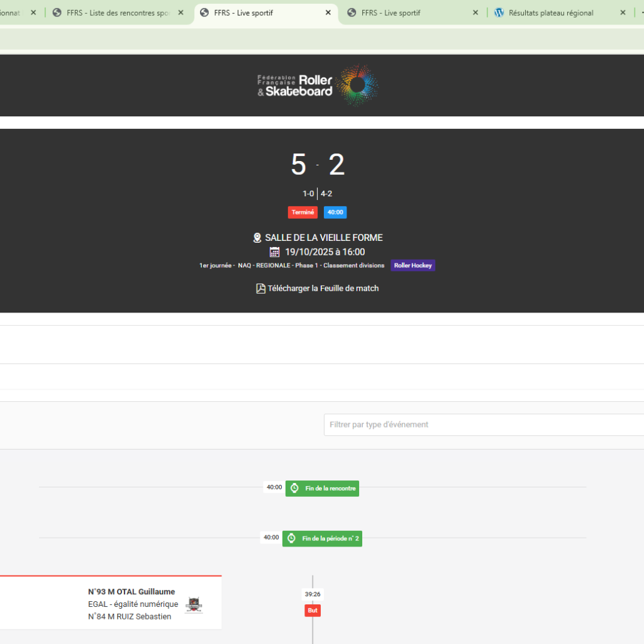Click the location pin icon next to venue name
Image resolution: width=644 pixels, height=644 pixels.
pos(257,238)
